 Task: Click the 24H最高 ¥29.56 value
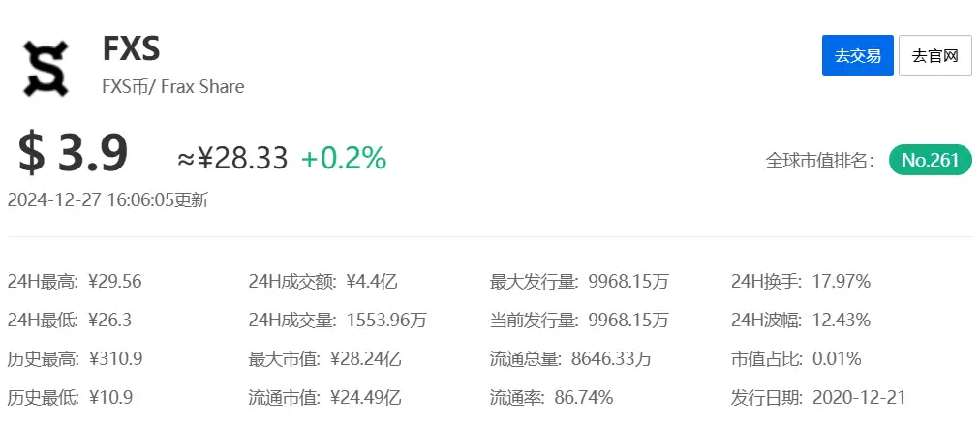tap(114, 282)
